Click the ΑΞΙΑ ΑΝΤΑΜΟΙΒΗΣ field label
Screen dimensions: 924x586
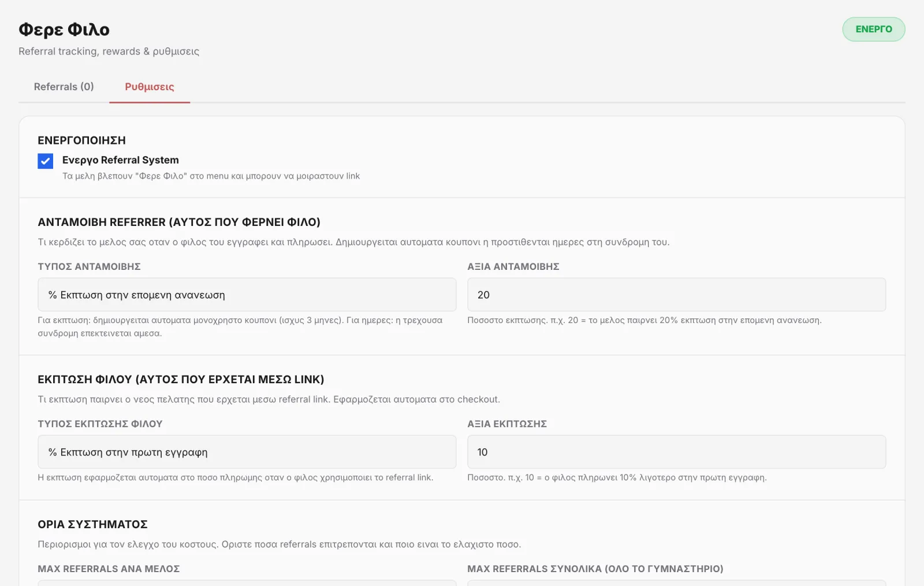point(513,266)
